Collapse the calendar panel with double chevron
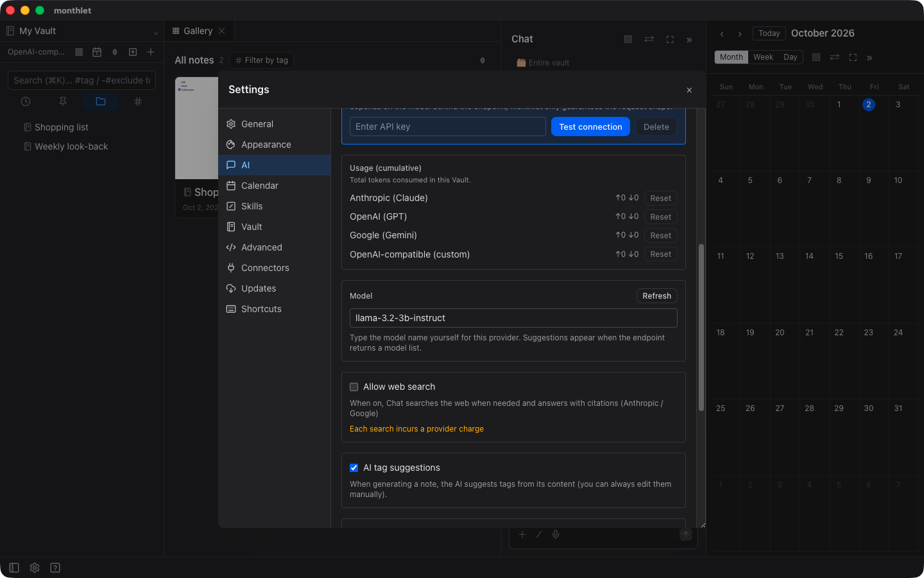 click(x=869, y=58)
